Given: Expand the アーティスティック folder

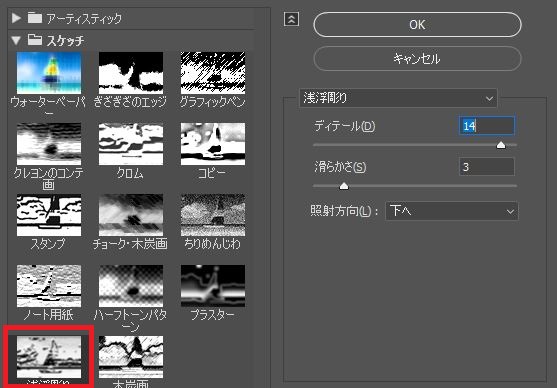Looking at the screenshot, I should click(16, 18).
